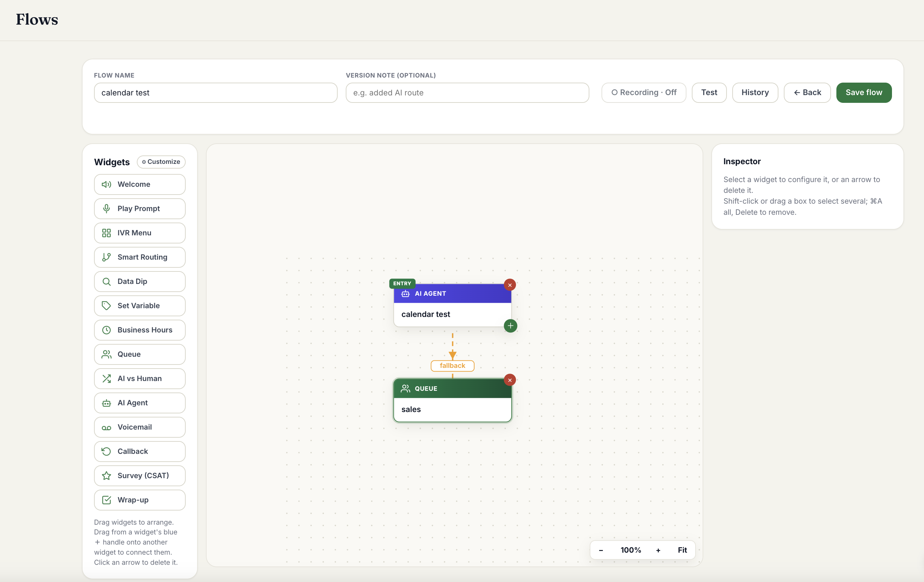Screen dimensions: 924x582
Task: Click the Business Hours clock icon
Action: pyautogui.click(x=106, y=330)
